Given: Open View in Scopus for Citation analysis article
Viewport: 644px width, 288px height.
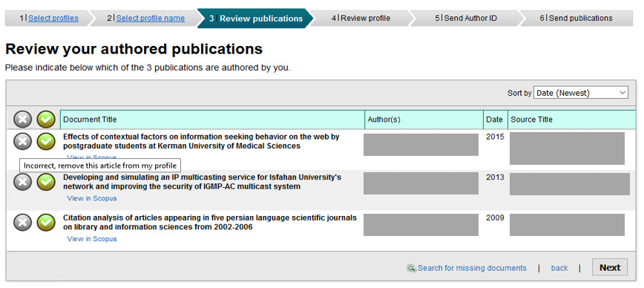Looking at the screenshot, I should coord(92,239).
